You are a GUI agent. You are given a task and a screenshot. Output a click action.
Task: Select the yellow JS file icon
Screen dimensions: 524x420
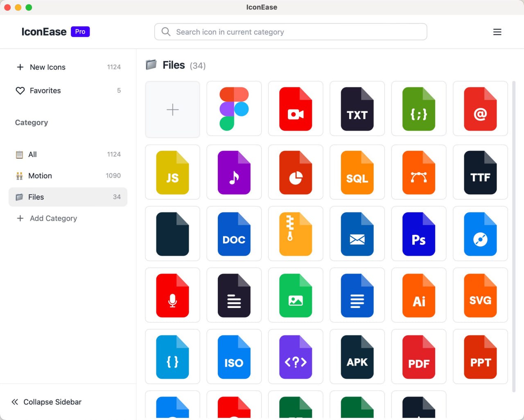tap(172, 172)
